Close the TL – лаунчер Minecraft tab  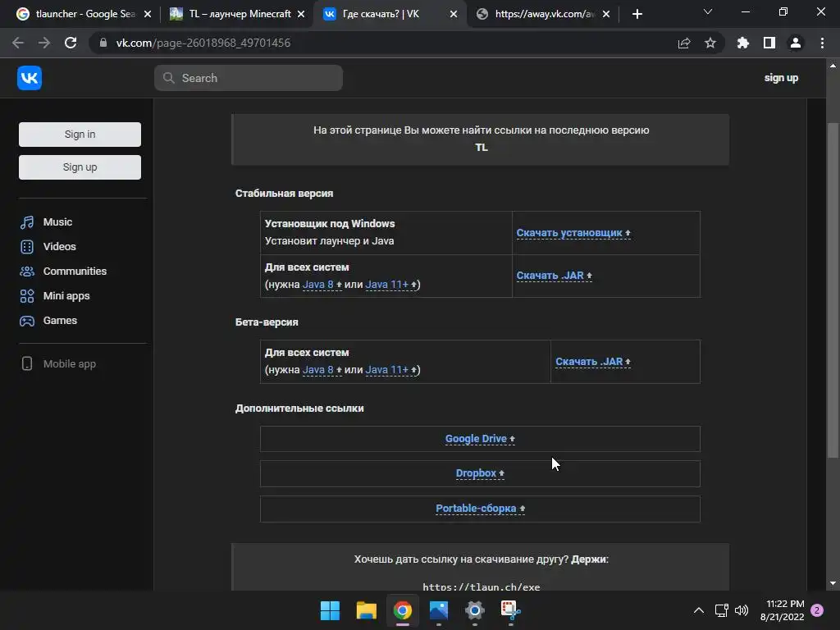[x=301, y=14]
